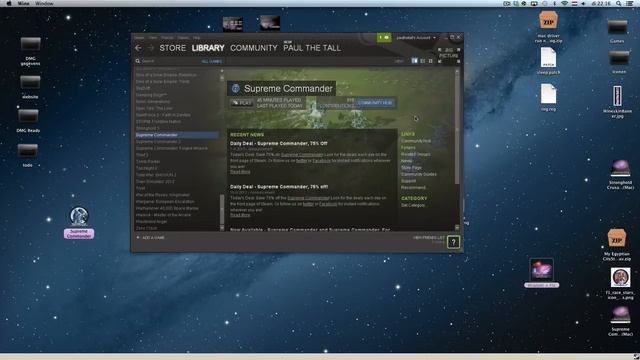Open Wi-Fi status menu in menu bar

click(564, 3)
